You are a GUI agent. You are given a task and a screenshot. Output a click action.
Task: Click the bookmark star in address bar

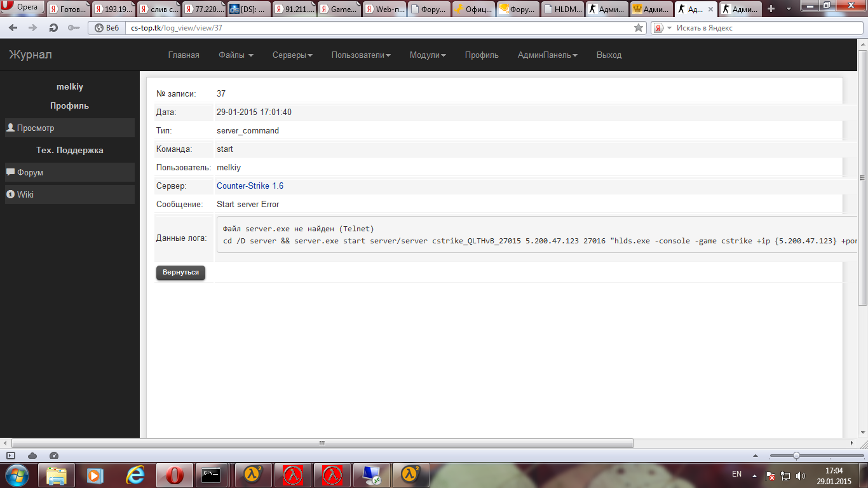click(x=639, y=28)
